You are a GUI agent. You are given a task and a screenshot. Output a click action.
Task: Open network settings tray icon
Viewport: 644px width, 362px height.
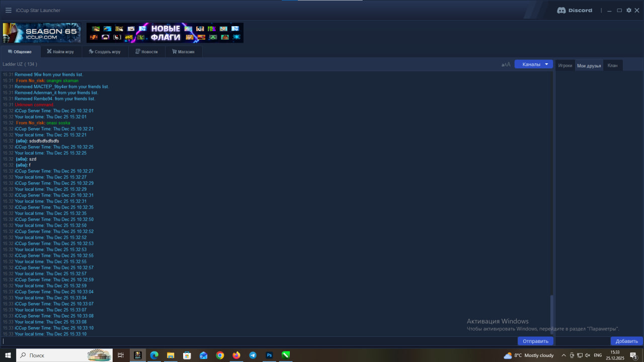tap(580, 355)
